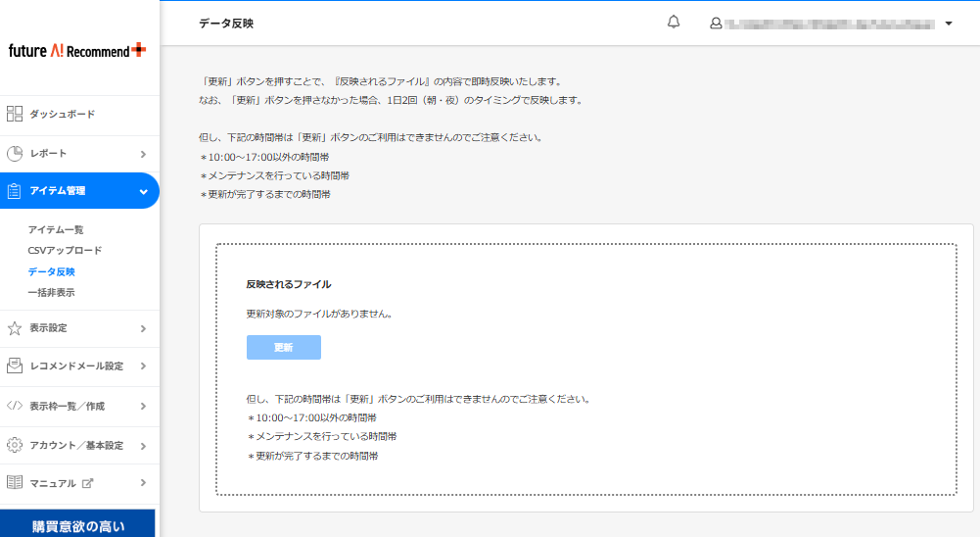
Task: Expand the 表示設定 menu chevron
Action: [143, 328]
